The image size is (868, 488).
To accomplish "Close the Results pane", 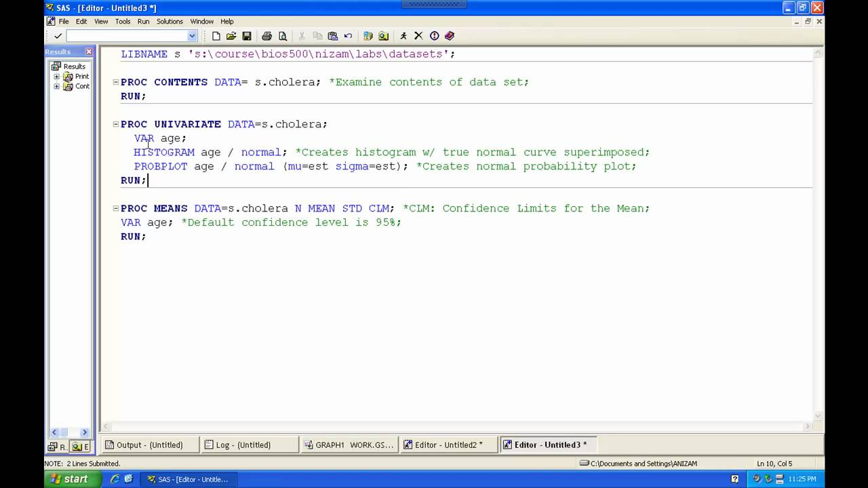I will pyautogui.click(x=89, y=52).
